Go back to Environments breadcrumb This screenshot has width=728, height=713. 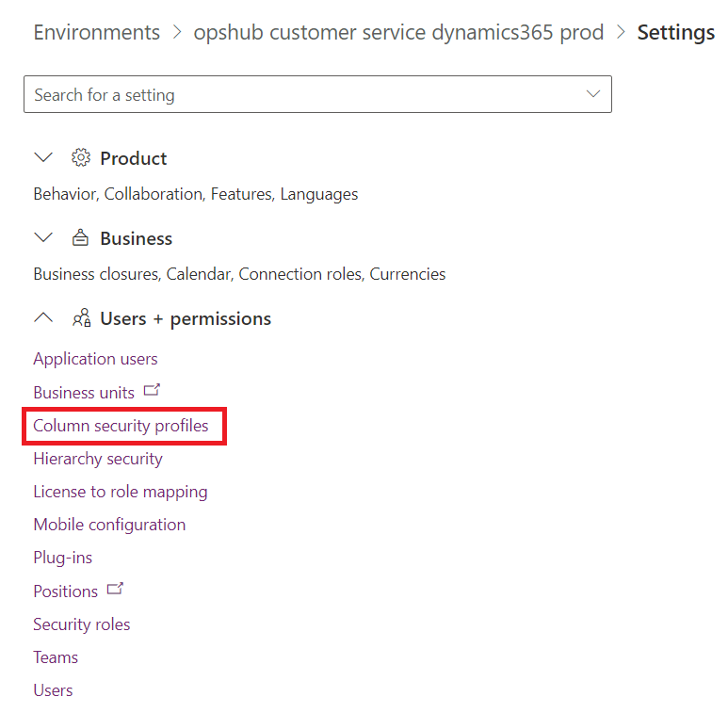(x=96, y=32)
